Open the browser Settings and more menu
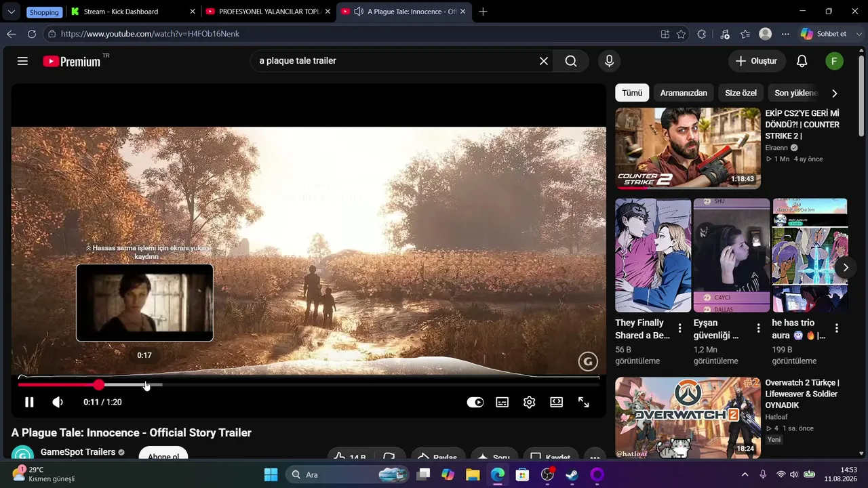868x488 pixels. pyautogui.click(x=785, y=34)
